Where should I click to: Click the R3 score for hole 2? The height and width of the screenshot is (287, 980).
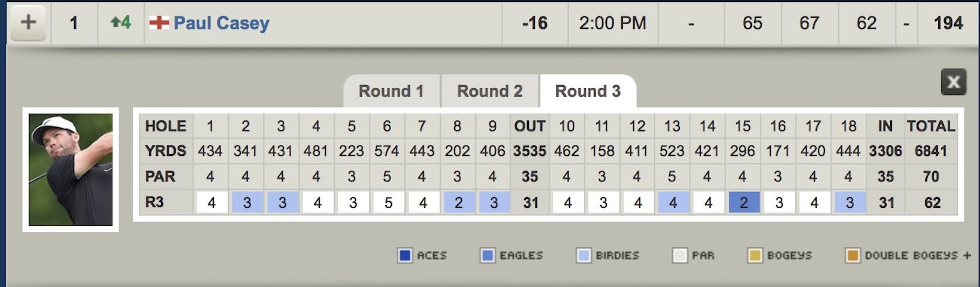[247, 203]
